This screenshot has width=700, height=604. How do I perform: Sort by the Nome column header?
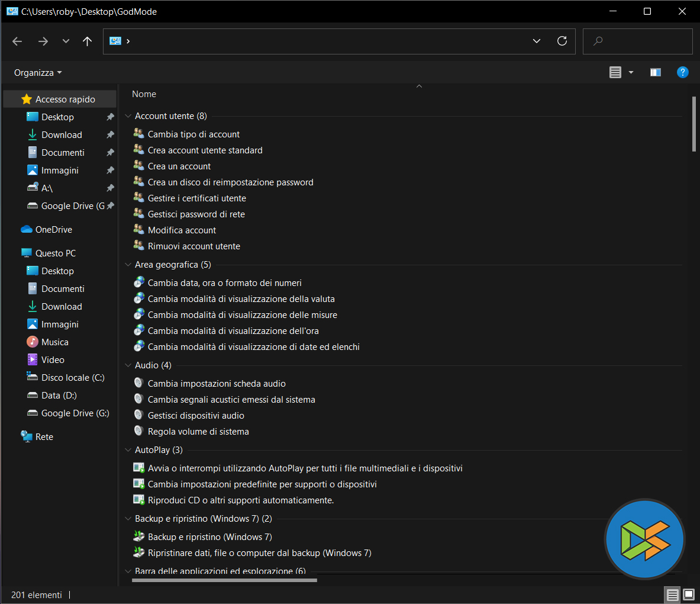tap(144, 94)
